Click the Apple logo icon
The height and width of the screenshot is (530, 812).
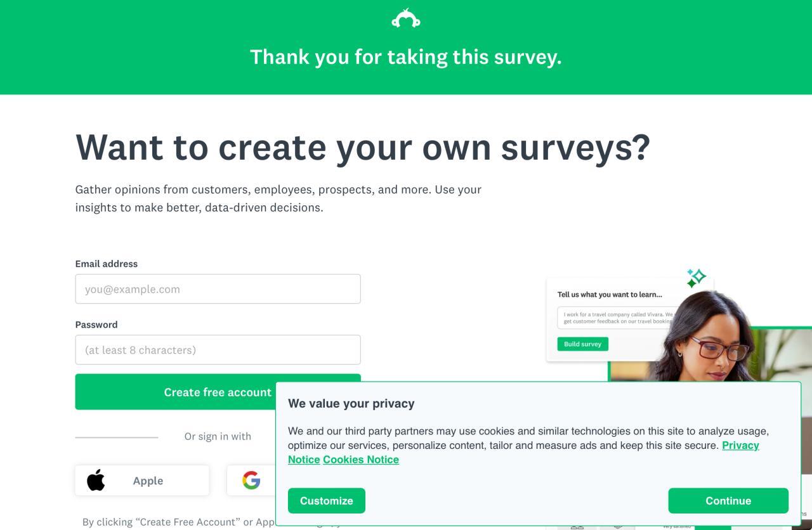pyautogui.click(x=96, y=481)
